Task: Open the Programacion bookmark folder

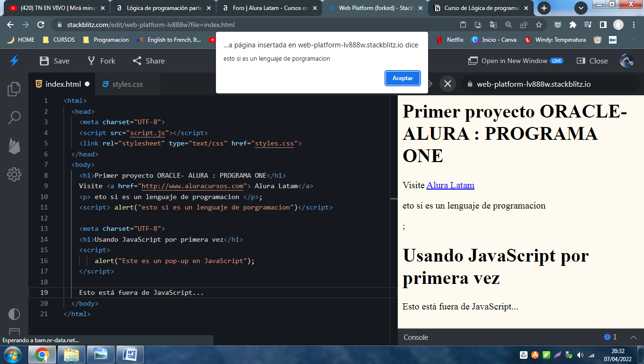Action: coord(105,40)
